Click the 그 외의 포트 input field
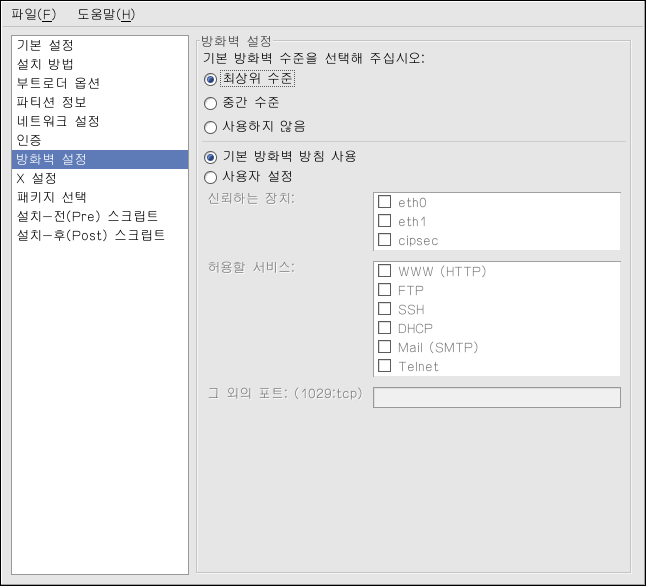The width and height of the screenshot is (646, 586). (x=496, y=398)
